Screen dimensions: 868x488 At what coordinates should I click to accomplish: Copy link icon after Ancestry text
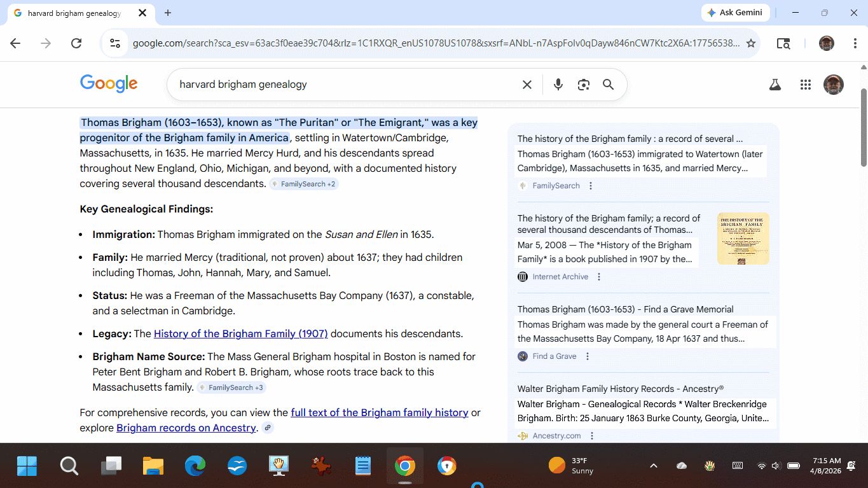coord(268,428)
